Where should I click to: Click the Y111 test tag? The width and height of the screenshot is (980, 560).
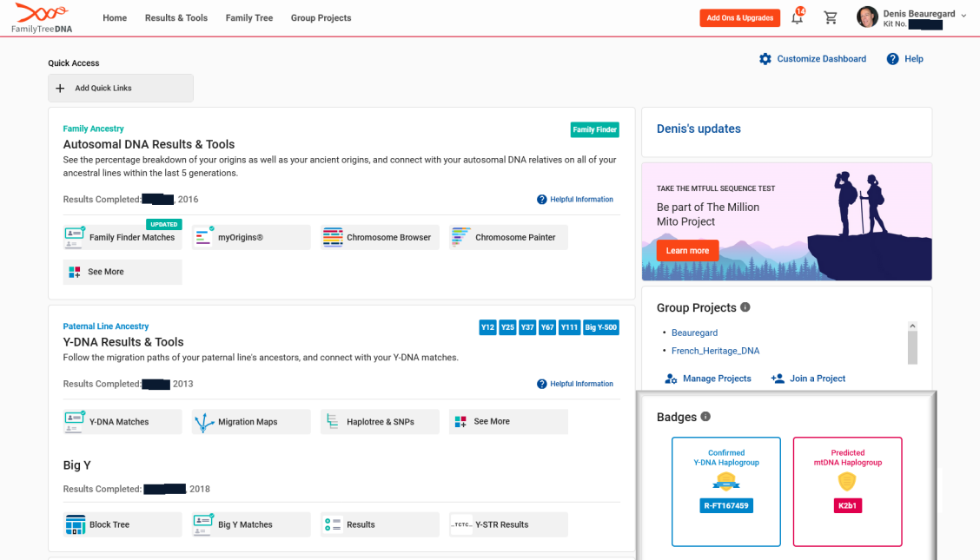pos(569,327)
